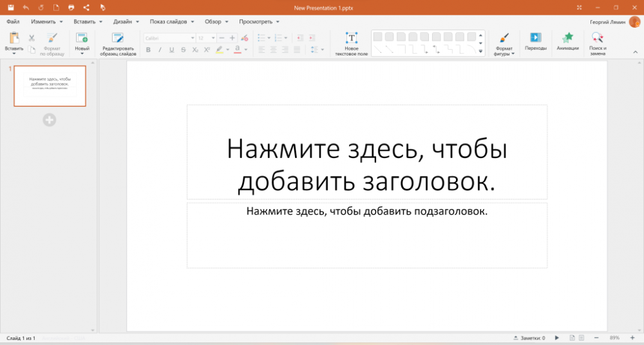Click the Share icon in title bar

click(x=86, y=7)
